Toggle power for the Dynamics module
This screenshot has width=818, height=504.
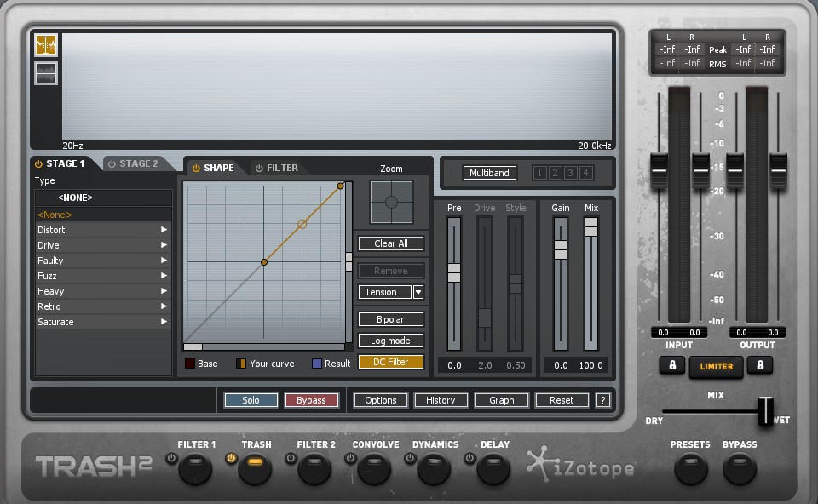point(410,458)
